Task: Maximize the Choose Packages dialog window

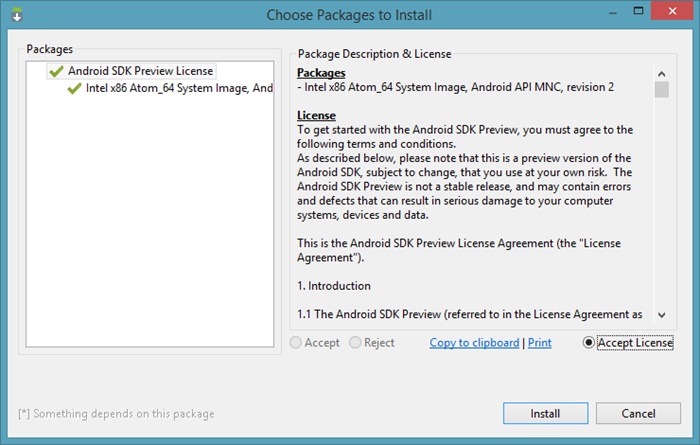Action: [x=638, y=11]
